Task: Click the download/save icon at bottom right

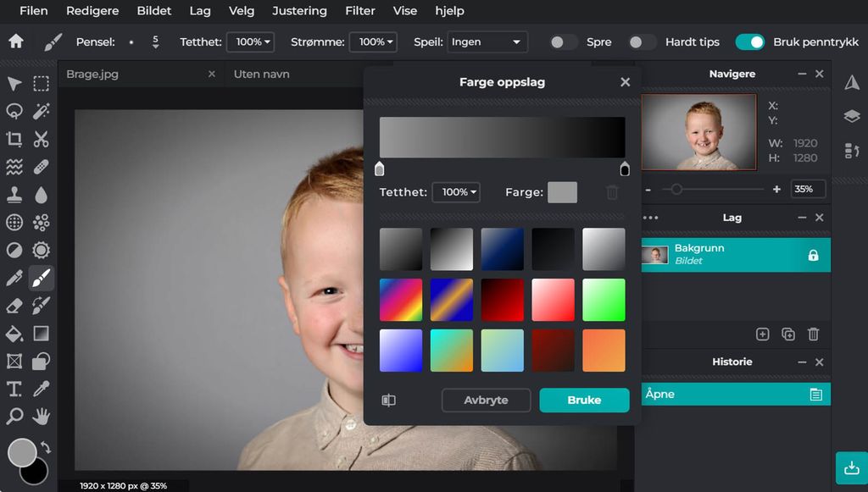Action: pyautogui.click(x=851, y=467)
